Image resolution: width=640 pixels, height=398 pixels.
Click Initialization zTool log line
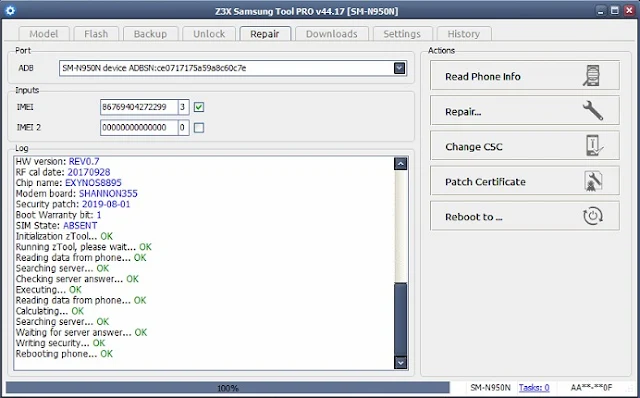click(x=64, y=236)
